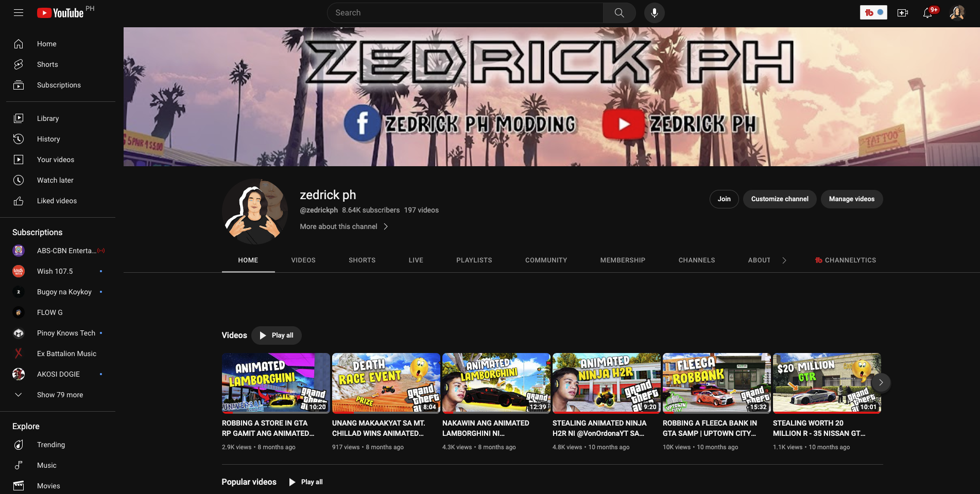Viewport: 980px width, 494px height.
Task: Open the TubeBuddy extension icon
Action: [x=873, y=13]
